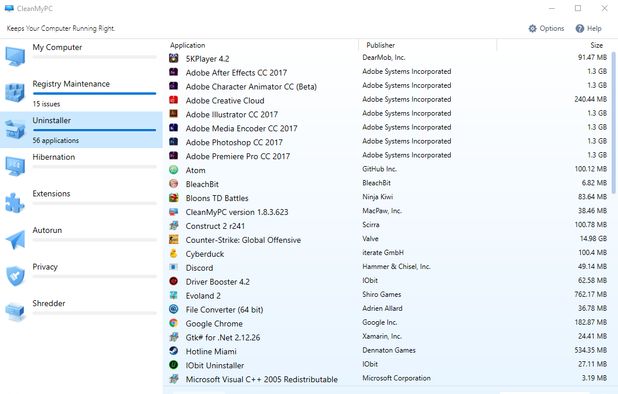Click the Adobe Photoshop CC 2017 icon
Screen dimensions: 618x394
coord(173,142)
